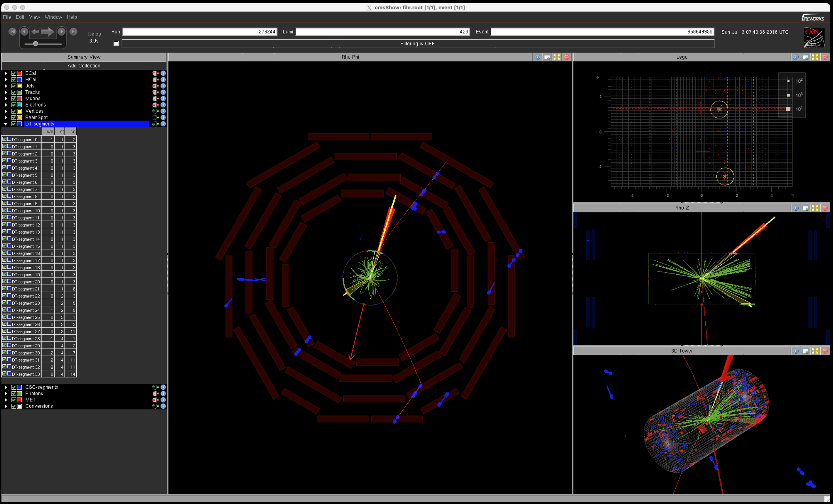
Task: Collapse the DT-segments collection
Action: (x=6, y=124)
